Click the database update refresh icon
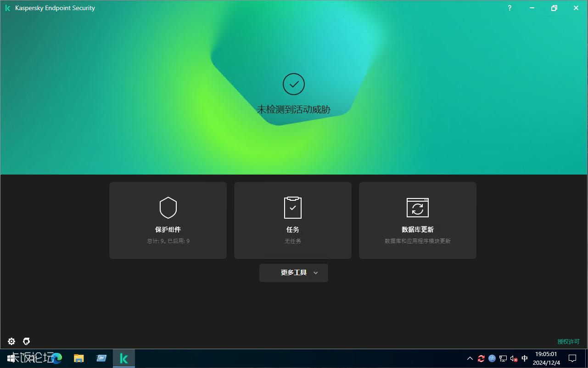The width and height of the screenshot is (588, 368). tap(418, 208)
